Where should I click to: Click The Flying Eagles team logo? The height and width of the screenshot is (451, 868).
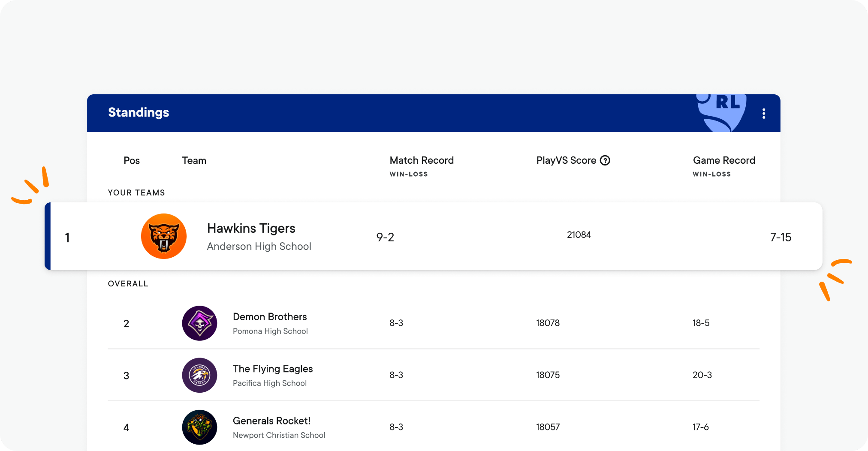(199, 375)
